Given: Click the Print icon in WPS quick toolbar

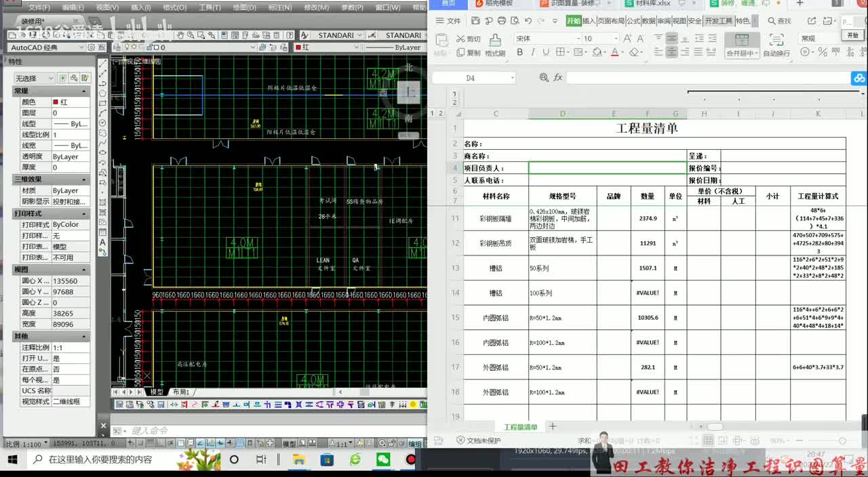Looking at the screenshot, I should click(x=502, y=21).
